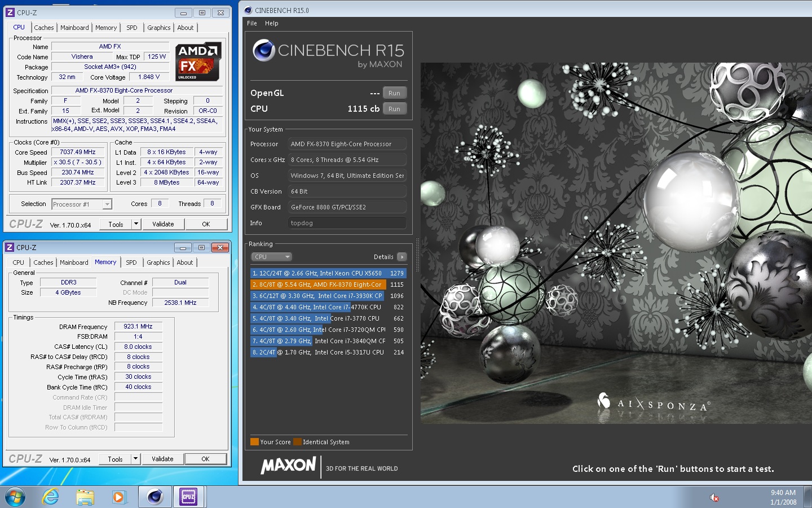Select ranking row Intel Xeon CPU X5650
This screenshot has height=508, width=812.
pyautogui.click(x=328, y=273)
